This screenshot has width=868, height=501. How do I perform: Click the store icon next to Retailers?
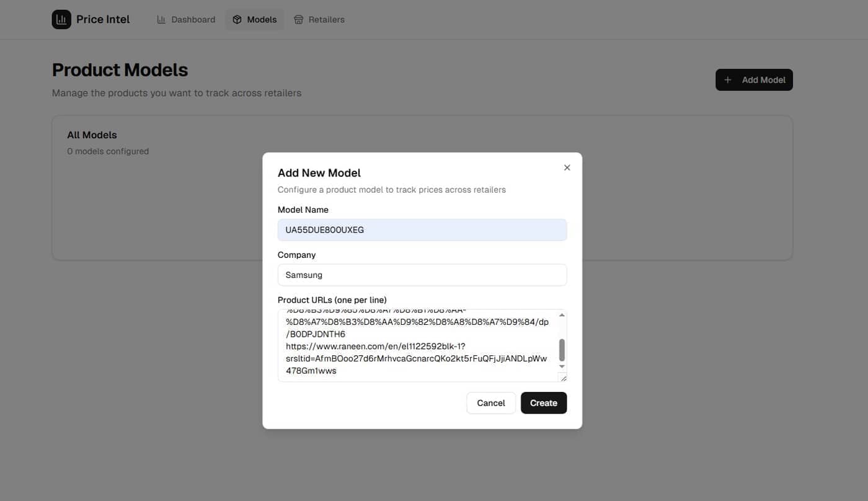point(298,19)
